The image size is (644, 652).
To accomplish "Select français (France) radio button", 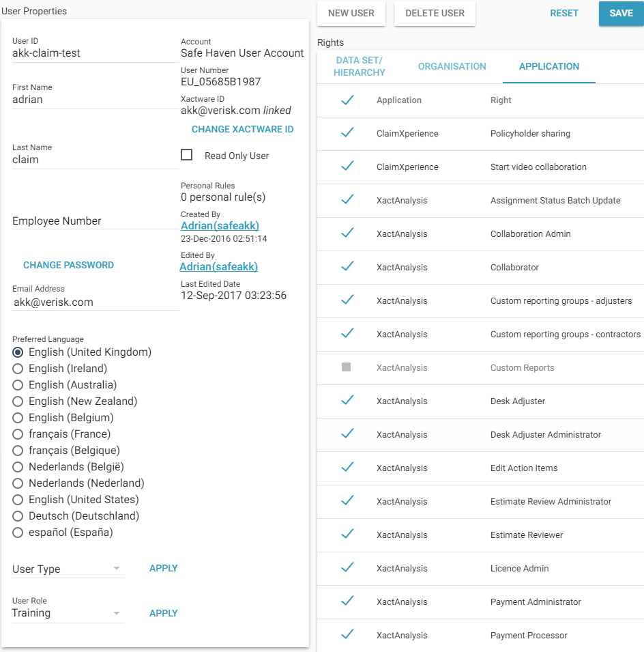I will (x=18, y=434).
